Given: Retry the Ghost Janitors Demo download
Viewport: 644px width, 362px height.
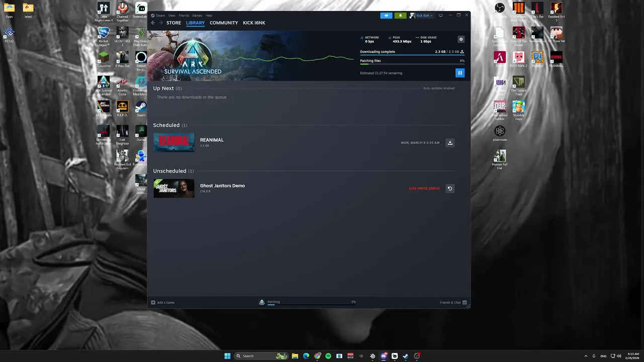Looking at the screenshot, I should 450,189.
